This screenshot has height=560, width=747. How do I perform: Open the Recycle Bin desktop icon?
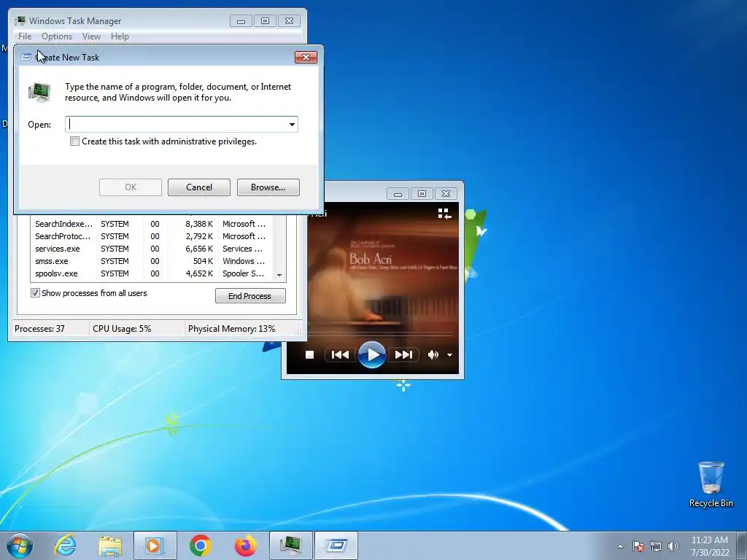(x=711, y=484)
